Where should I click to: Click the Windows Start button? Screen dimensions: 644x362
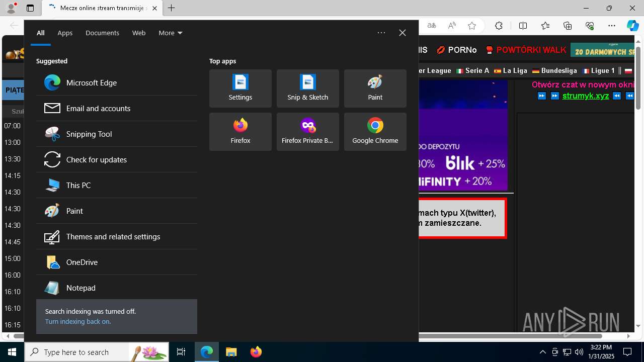12,352
